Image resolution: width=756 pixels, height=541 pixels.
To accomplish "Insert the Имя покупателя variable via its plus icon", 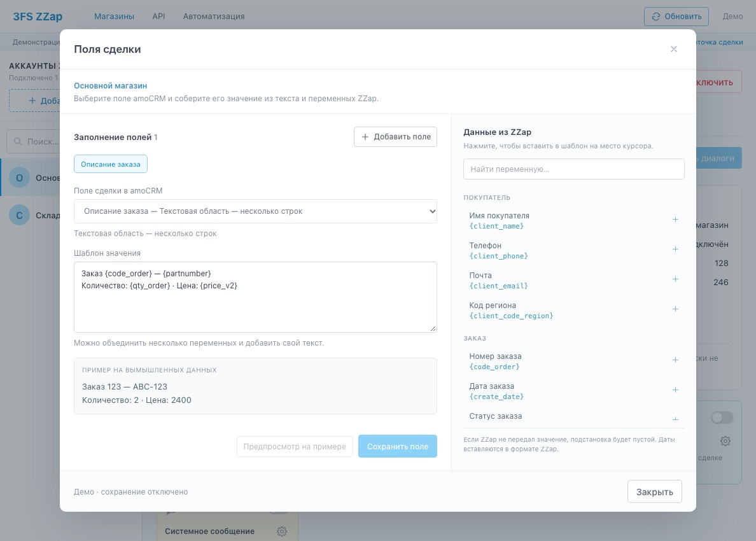I will [675, 220].
